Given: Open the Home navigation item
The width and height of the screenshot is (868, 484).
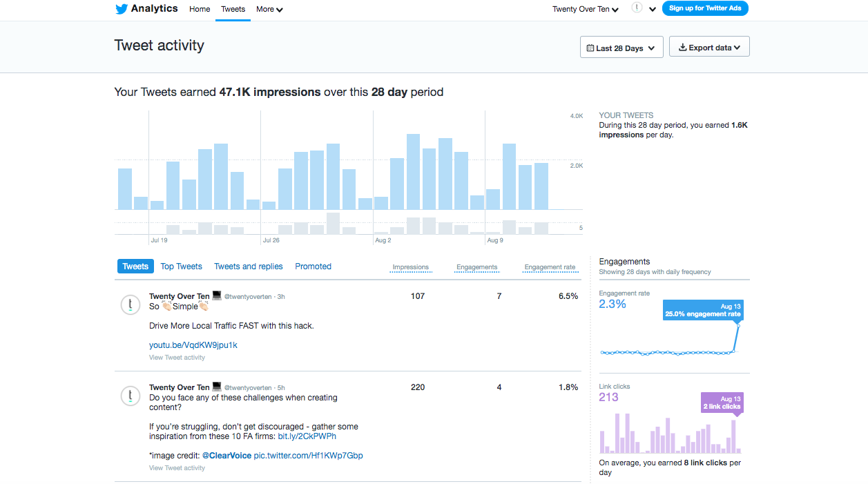Looking at the screenshot, I should click(200, 9).
